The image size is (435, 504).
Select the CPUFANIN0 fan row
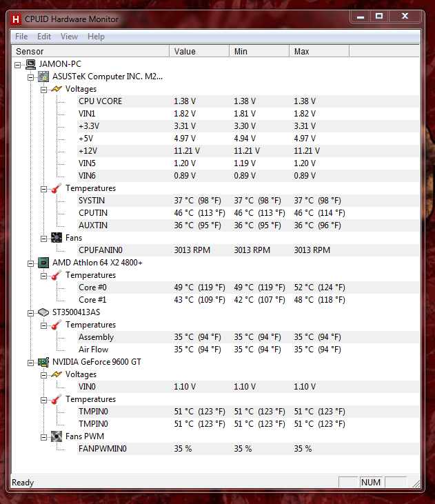[x=248, y=250]
